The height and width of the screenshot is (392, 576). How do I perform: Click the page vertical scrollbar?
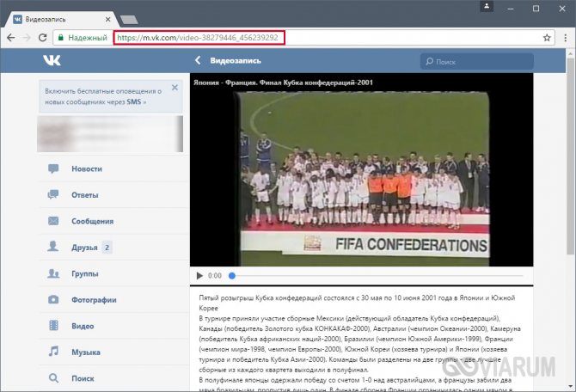click(x=570, y=156)
